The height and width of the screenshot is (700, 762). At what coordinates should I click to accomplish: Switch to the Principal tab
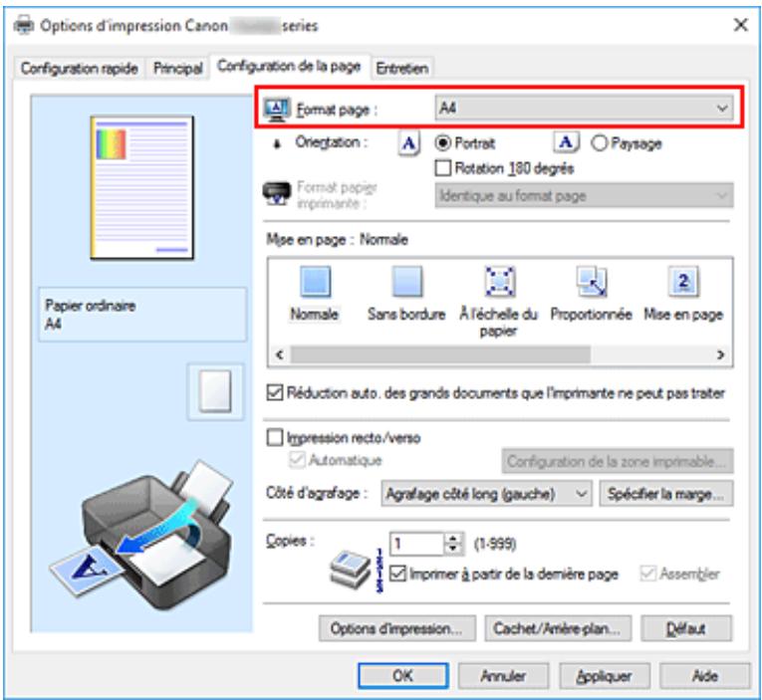point(178,68)
